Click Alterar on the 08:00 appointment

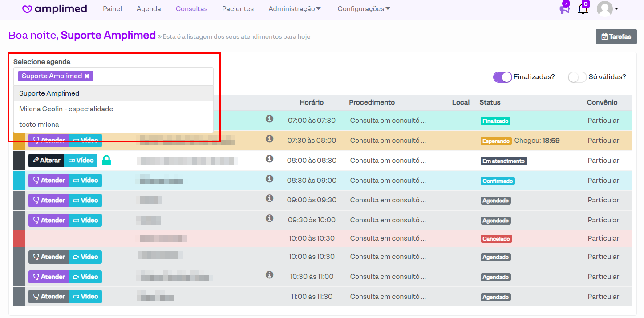coord(46,161)
